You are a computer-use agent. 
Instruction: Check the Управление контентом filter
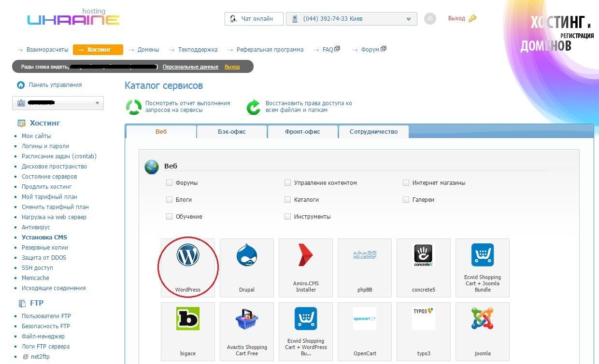[x=287, y=183]
